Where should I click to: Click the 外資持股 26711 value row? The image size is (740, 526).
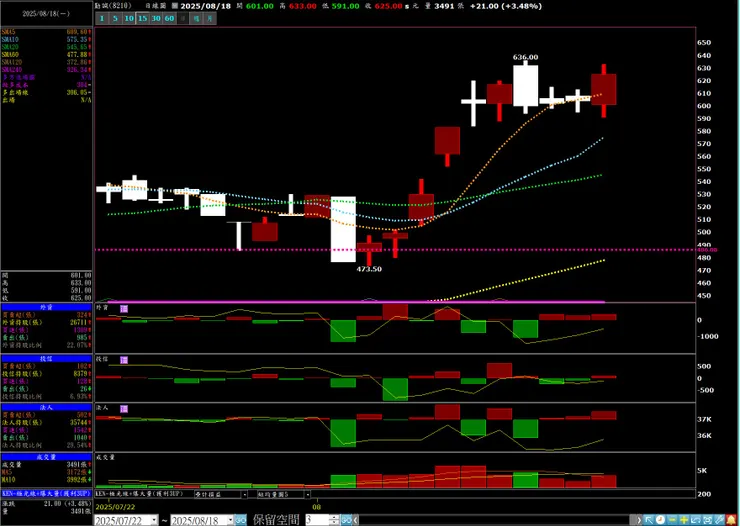coord(46,322)
